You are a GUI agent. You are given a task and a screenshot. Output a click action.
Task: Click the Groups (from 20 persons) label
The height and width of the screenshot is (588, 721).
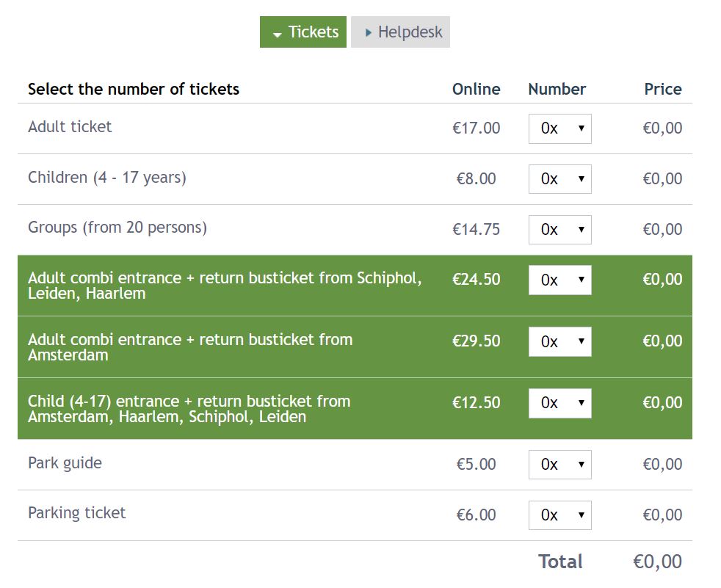[x=117, y=228]
